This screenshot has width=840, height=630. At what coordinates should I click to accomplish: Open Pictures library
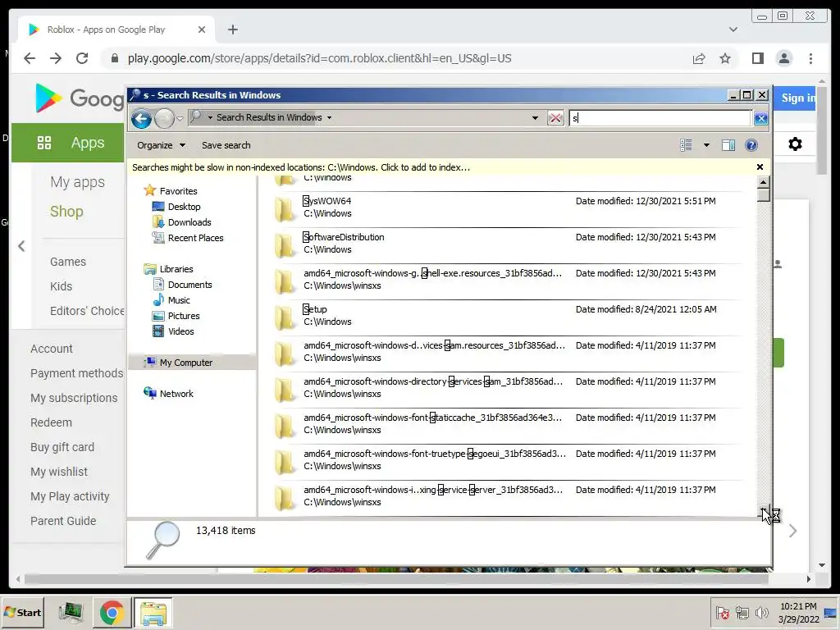point(184,316)
